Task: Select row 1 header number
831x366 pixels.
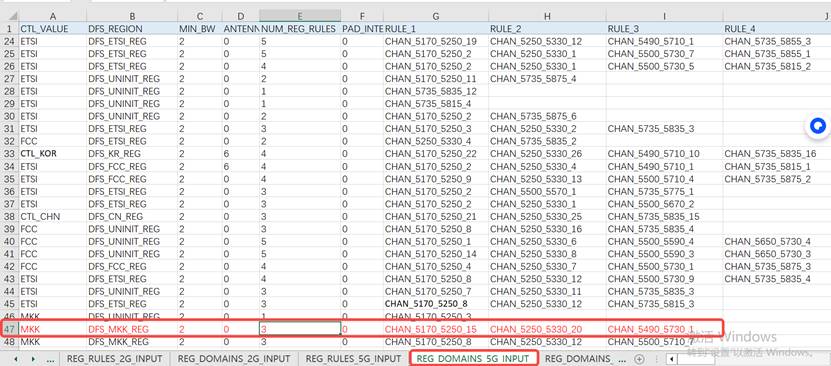Action: click(9, 29)
